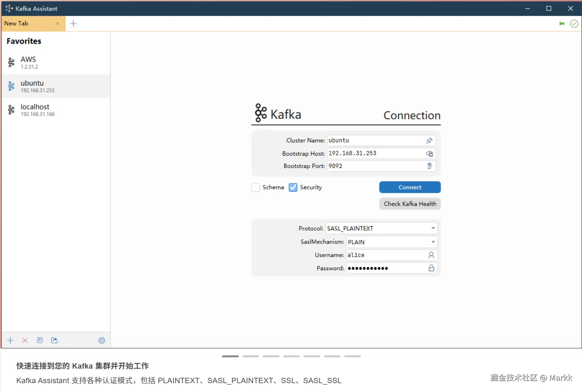This screenshot has width=582, height=392.
Task: Click the ear icon in Bootstrap Port field
Action: 429,166
